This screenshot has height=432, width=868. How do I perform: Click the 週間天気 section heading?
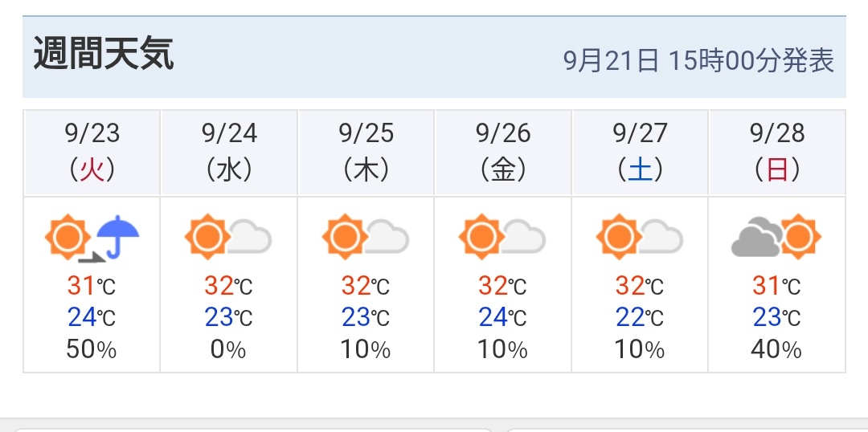104,55
